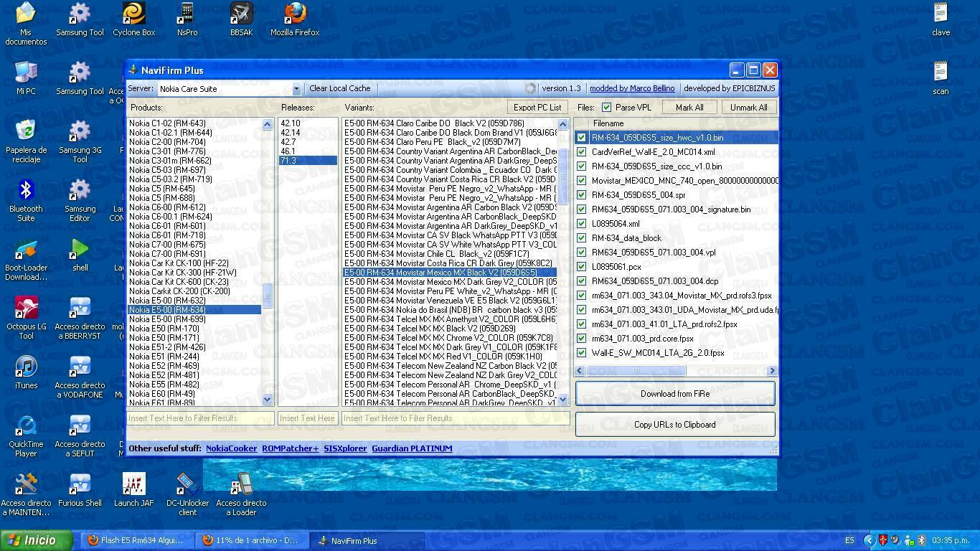
Task: Click the Clear Local Cache button
Action: 340,88
